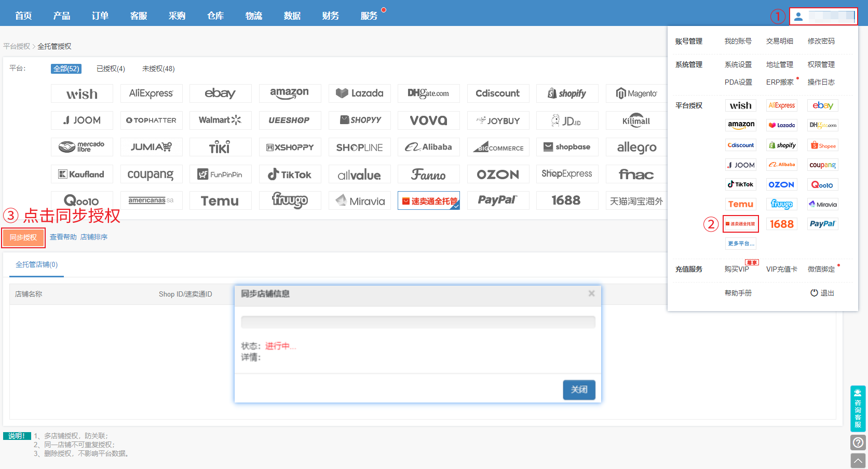
Task: Select the UEESHOP platform tile
Action: point(290,120)
